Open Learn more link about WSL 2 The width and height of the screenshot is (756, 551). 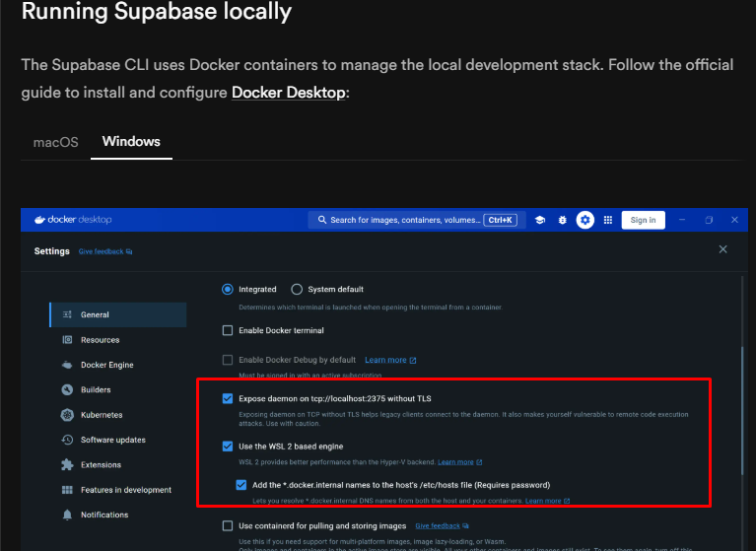coord(455,462)
